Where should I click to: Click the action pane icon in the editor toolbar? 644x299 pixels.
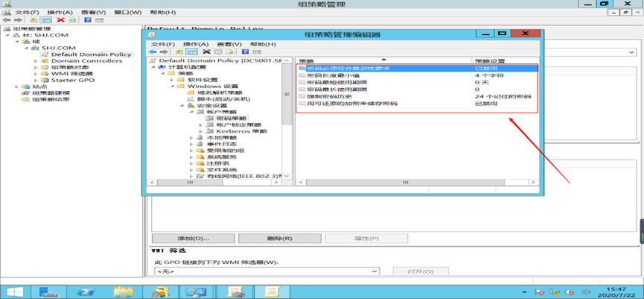pyautogui.click(x=257, y=51)
